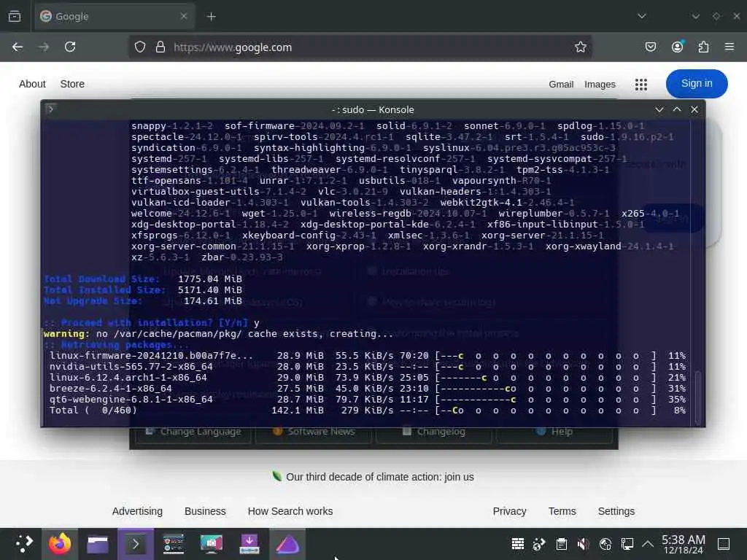Click the linux-firmware download progress bar

(546, 356)
